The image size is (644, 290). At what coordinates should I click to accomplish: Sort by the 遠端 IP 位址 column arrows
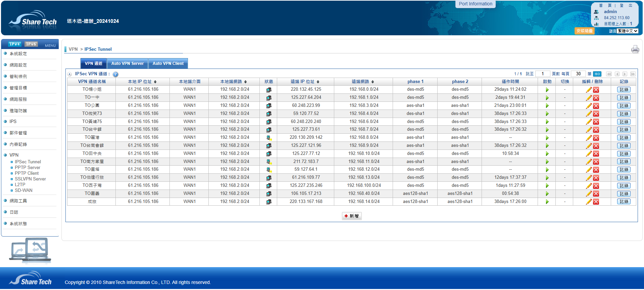(318, 82)
